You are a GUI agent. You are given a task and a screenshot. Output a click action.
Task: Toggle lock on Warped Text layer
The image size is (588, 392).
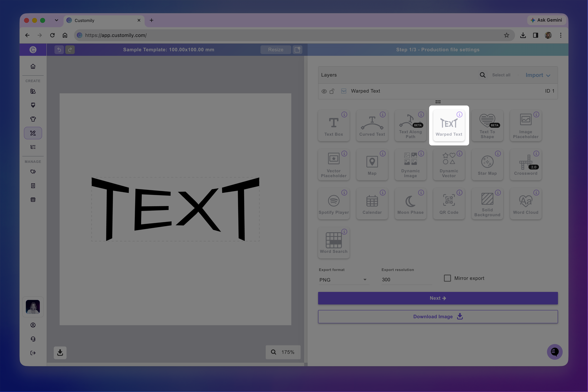pyautogui.click(x=332, y=91)
